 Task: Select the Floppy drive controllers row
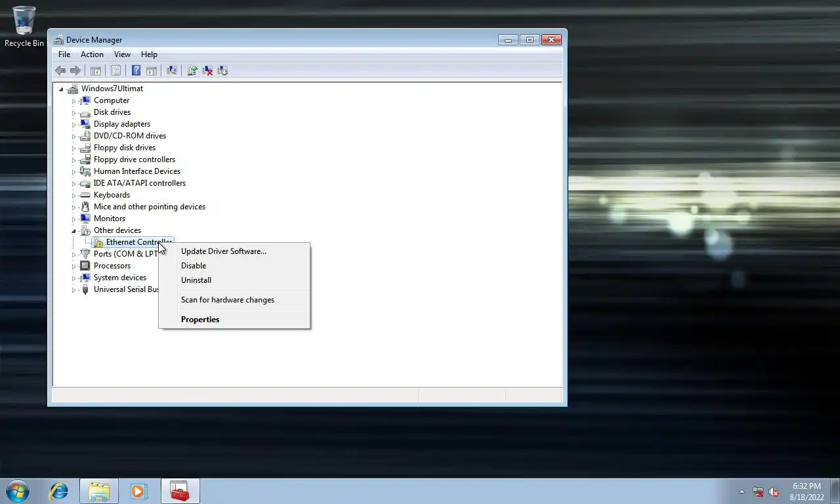(135, 159)
